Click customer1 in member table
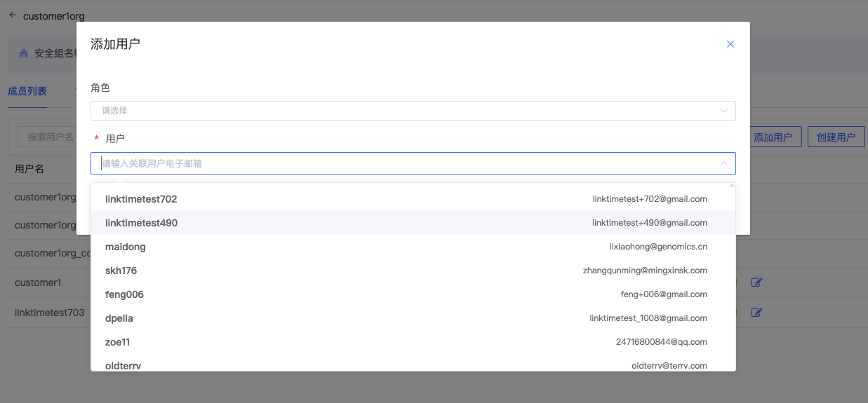Screen dimensions: 868x403 pos(38,282)
